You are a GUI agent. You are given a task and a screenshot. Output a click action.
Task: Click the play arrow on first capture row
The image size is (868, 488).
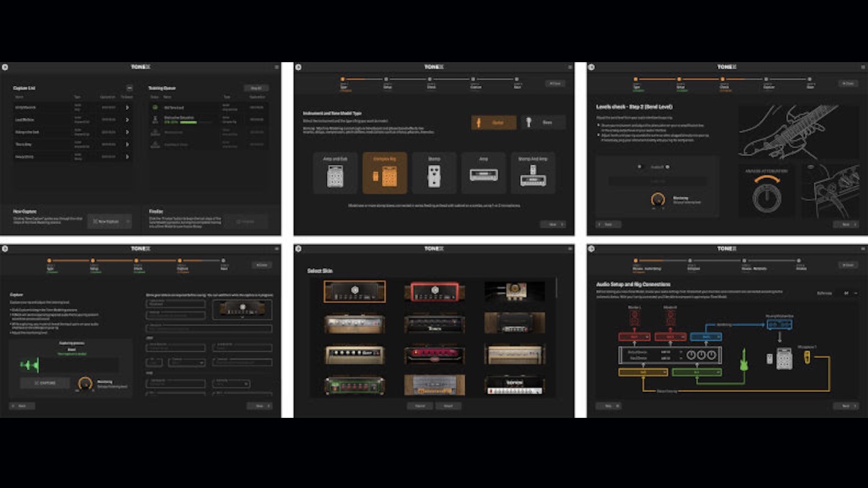click(127, 108)
